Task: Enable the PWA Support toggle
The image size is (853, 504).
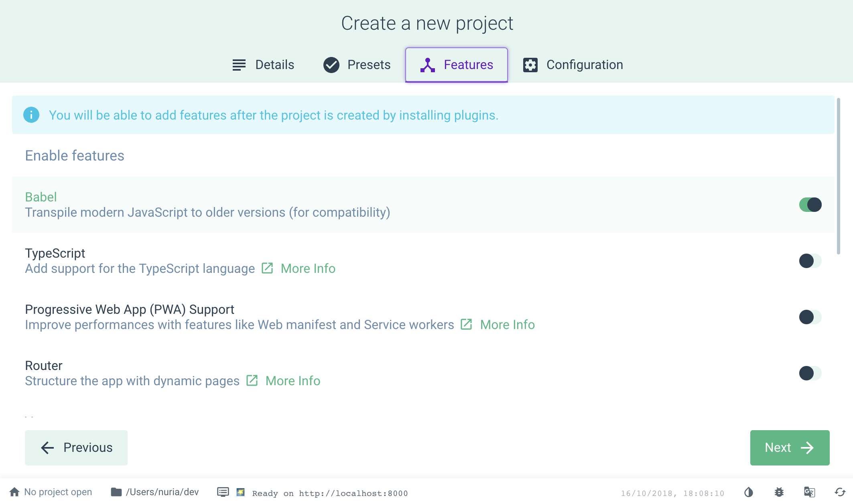Action: point(810,317)
